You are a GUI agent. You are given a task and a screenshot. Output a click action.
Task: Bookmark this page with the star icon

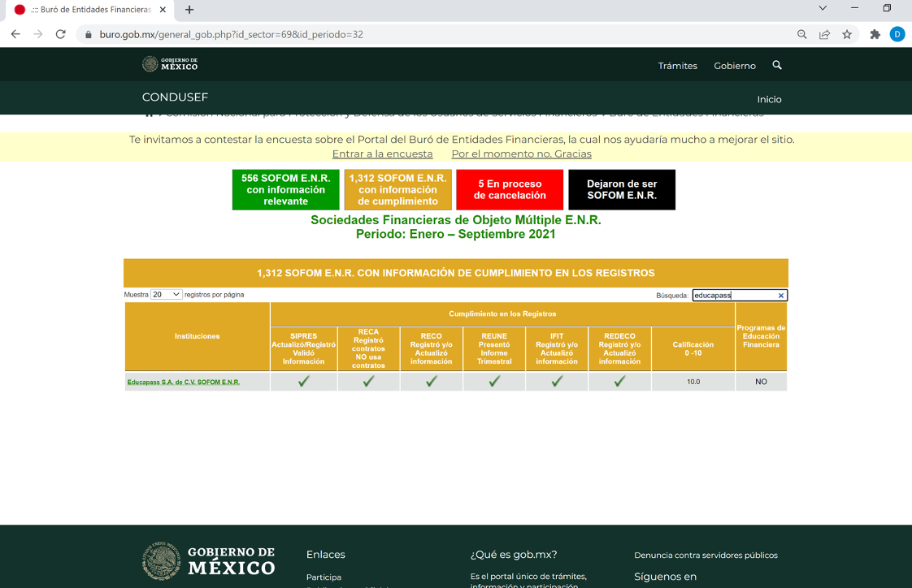(x=847, y=34)
